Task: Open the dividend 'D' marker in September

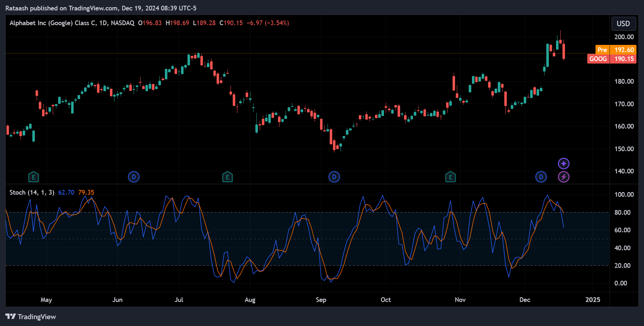Action: click(x=334, y=177)
